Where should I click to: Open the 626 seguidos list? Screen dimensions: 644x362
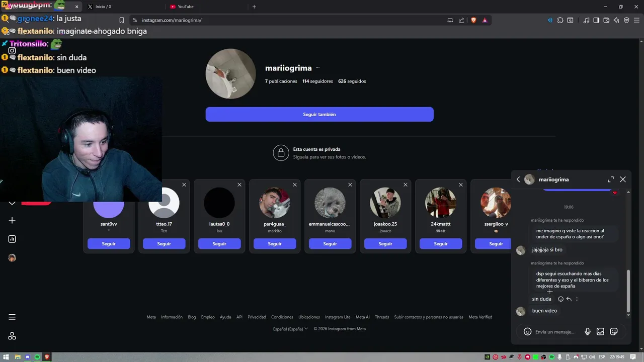[x=352, y=81]
